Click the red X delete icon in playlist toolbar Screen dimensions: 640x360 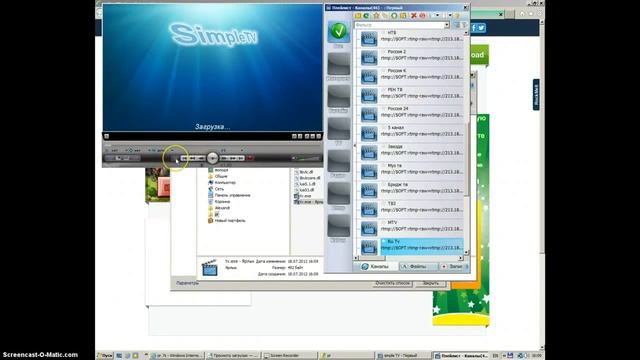pyautogui.click(x=413, y=16)
